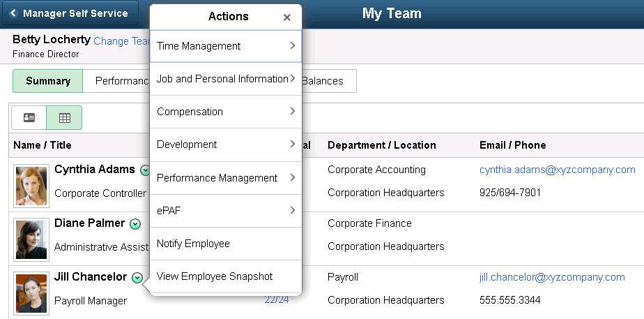Image resolution: width=644 pixels, height=319 pixels.
Task: Email jill.chancelor@xyzcompany.com link
Action: point(552,277)
